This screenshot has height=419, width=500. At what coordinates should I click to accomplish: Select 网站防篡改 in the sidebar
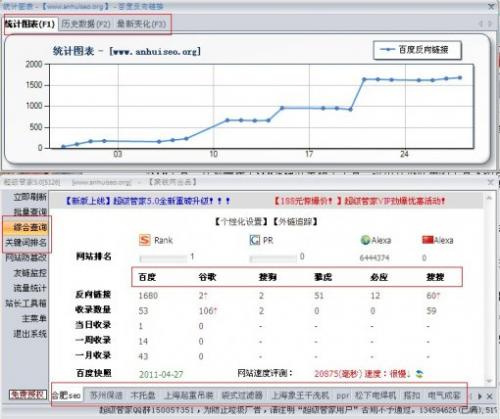click(x=26, y=257)
